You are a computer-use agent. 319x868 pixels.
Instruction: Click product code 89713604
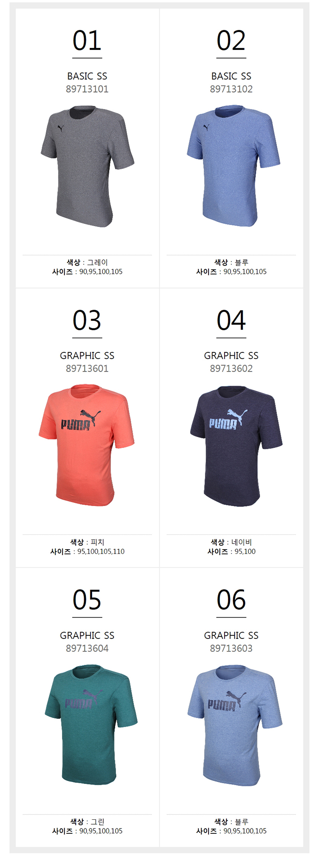point(87,648)
